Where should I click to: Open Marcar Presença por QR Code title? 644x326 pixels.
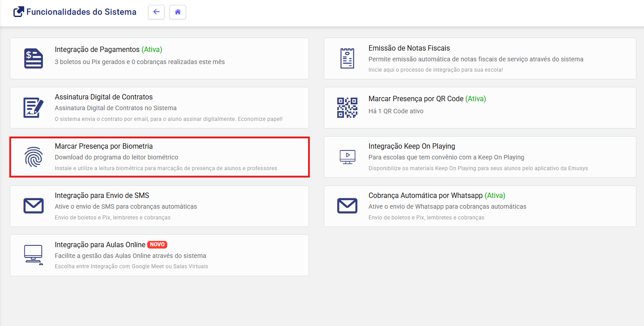coord(416,99)
